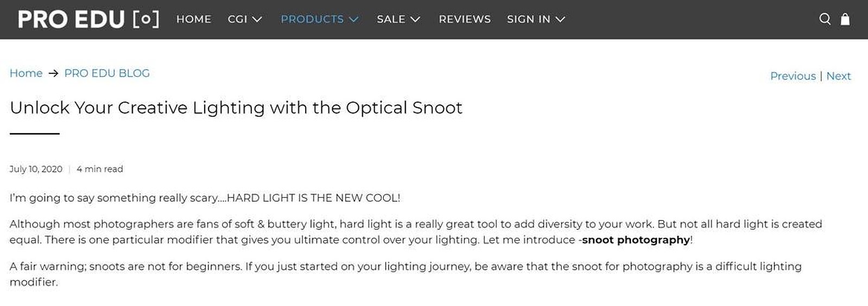Click the camera bracket symbol in logo
Screen dimensions: 868x306
[x=146, y=19]
